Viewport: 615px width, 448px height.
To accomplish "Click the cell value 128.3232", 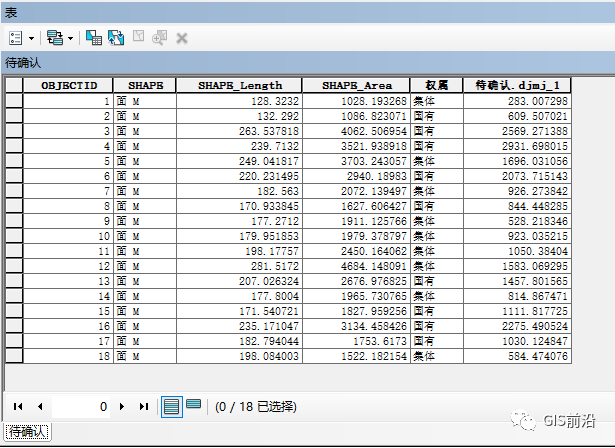I will [275, 101].
